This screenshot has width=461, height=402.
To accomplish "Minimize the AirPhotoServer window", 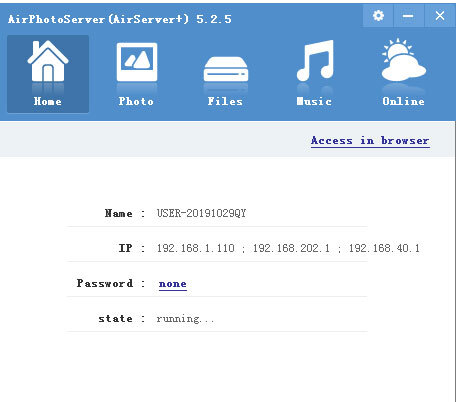I will coord(408,16).
